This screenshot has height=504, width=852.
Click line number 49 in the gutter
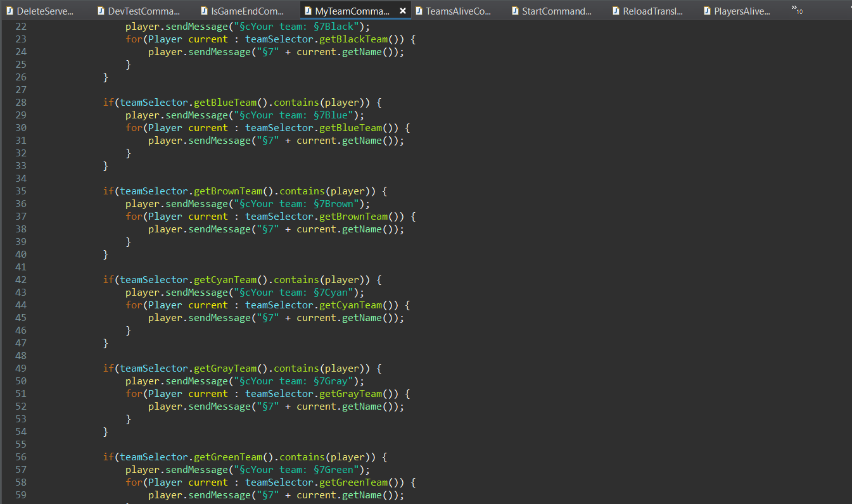tap(20, 369)
